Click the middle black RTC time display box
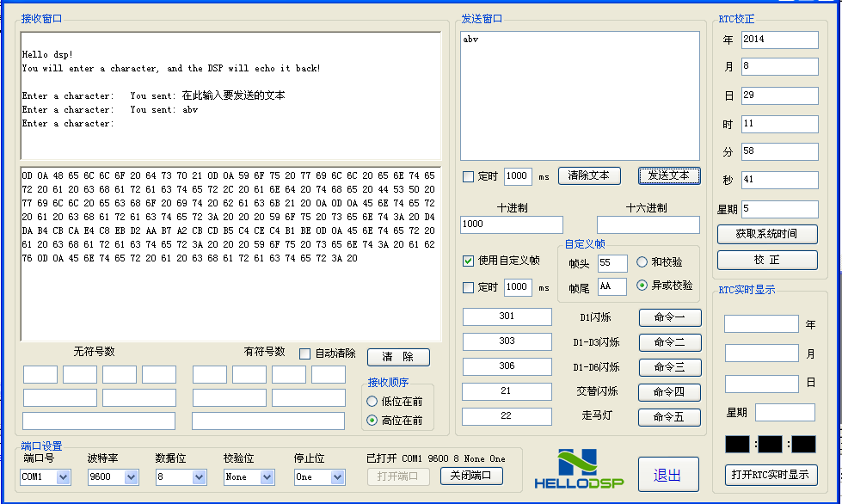 (x=770, y=445)
